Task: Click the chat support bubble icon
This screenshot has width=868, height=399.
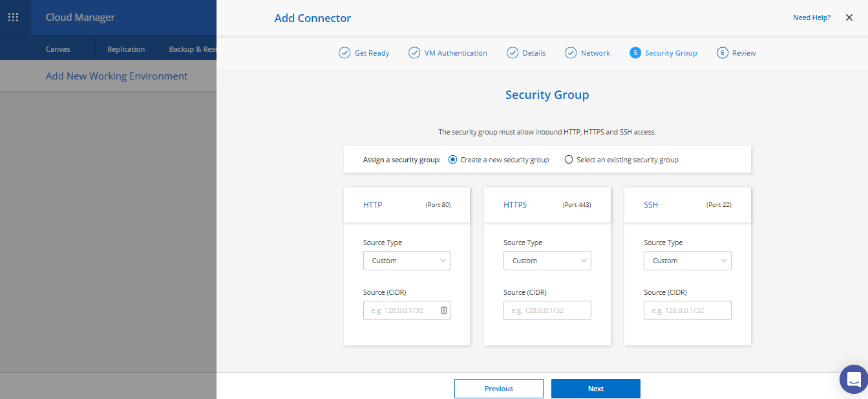Action: [x=853, y=379]
